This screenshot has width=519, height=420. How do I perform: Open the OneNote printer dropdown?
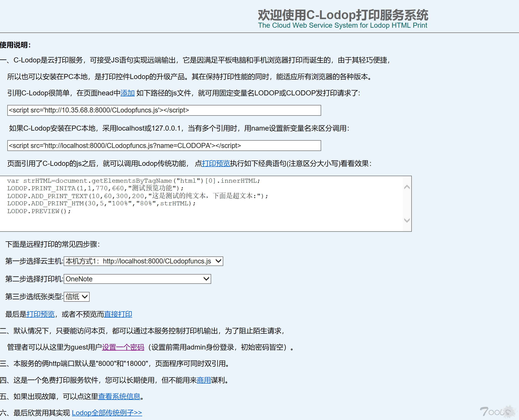(137, 279)
